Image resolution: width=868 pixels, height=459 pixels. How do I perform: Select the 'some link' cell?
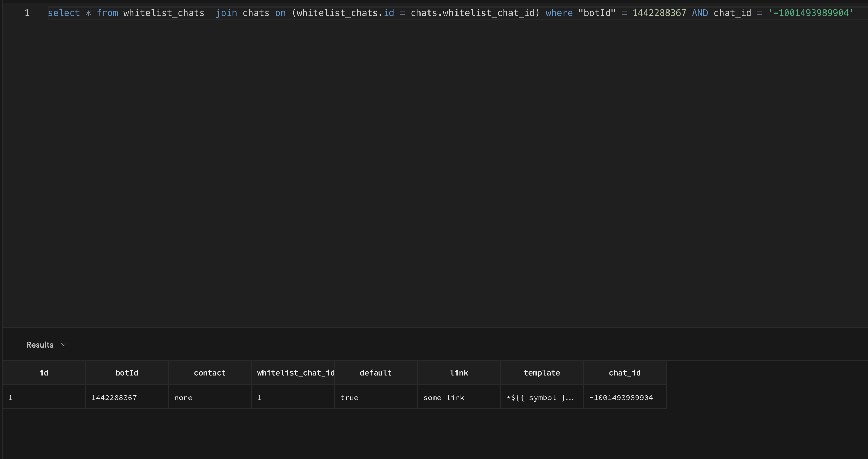pos(459,397)
